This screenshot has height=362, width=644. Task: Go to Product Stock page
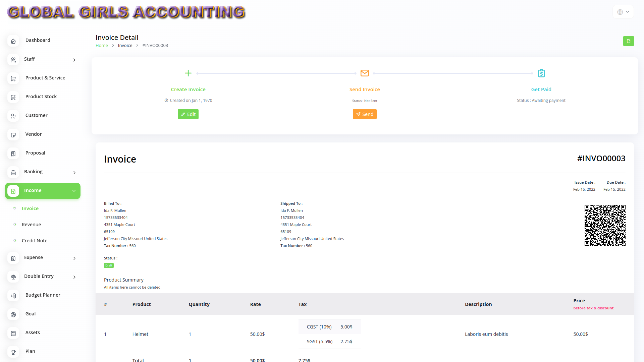click(41, 97)
